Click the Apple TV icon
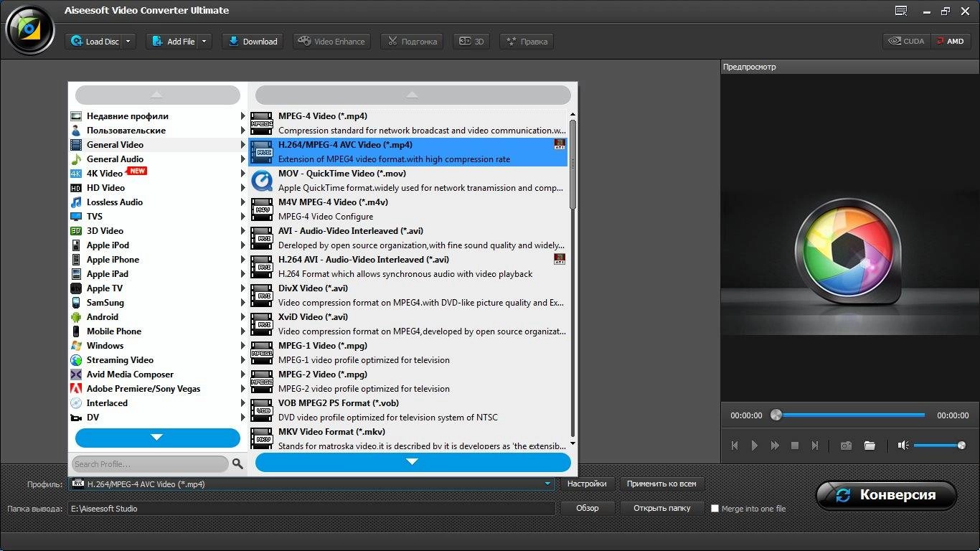The width and height of the screenshot is (980, 551). tap(76, 288)
